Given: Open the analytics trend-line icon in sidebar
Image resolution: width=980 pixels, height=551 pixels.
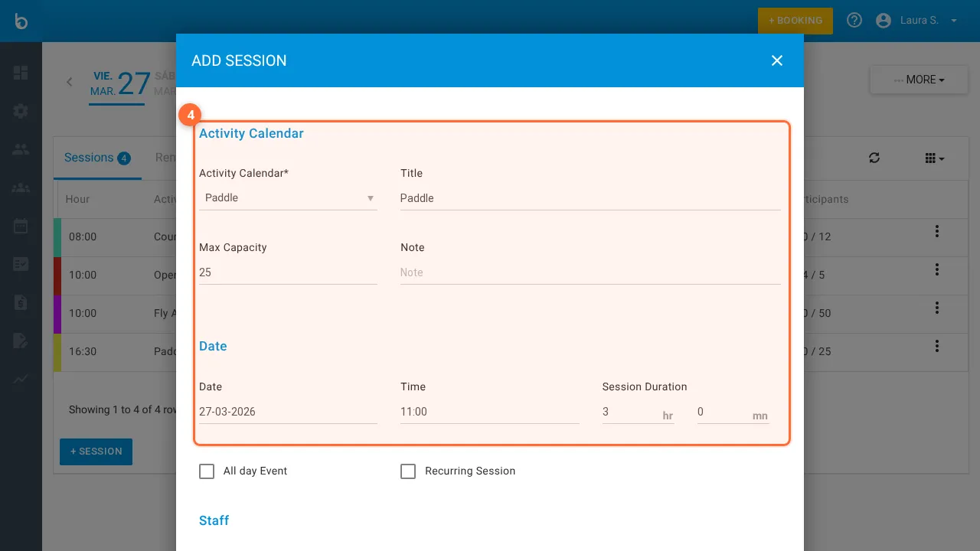Looking at the screenshot, I should (x=21, y=379).
